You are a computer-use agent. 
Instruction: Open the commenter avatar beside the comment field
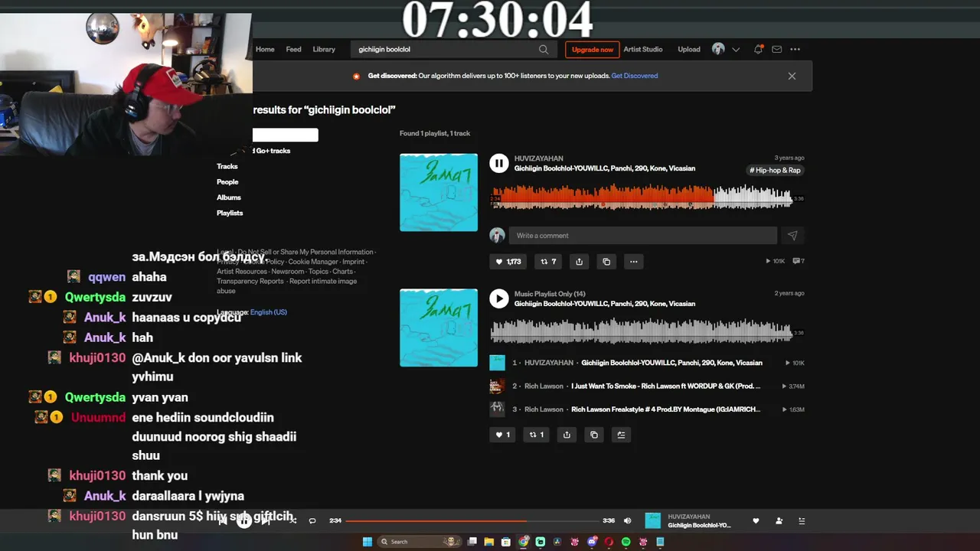pyautogui.click(x=498, y=235)
